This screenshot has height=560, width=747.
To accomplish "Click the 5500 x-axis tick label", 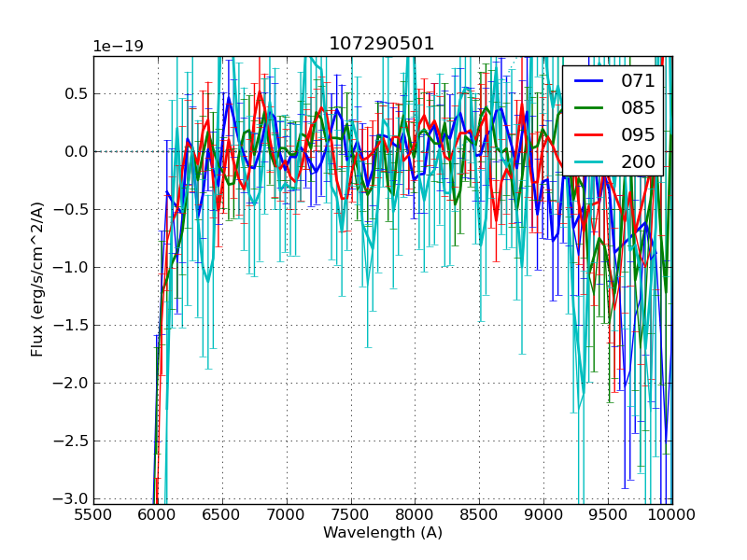I will 93,514.
